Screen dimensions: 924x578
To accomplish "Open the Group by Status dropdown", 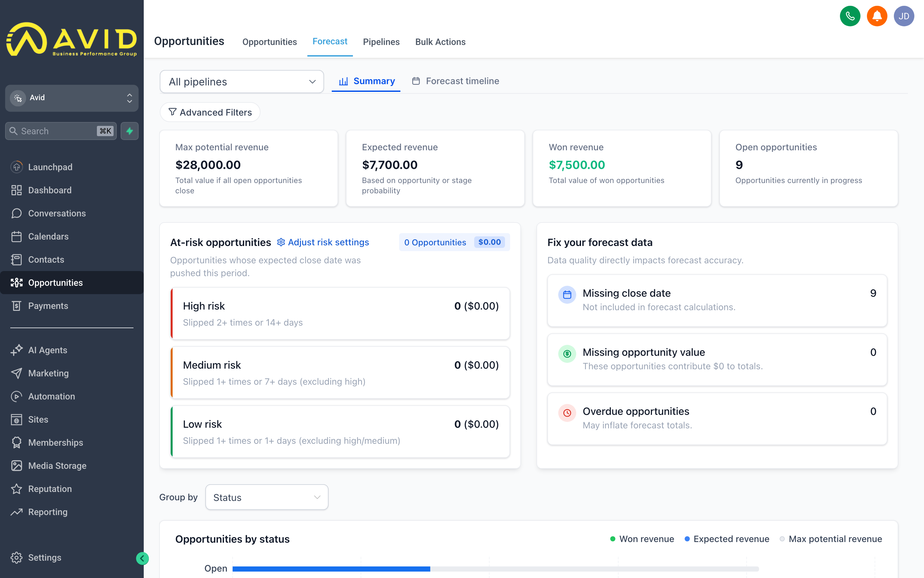I will (x=267, y=497).
